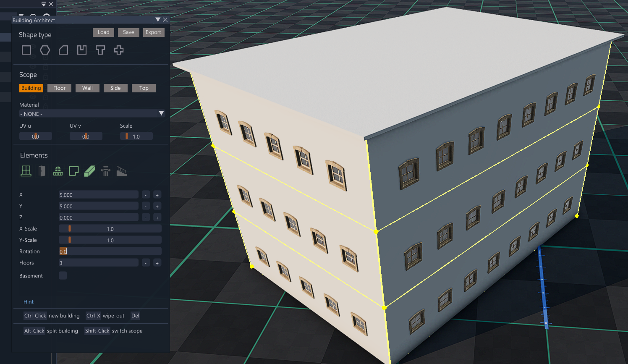Add a stairs element

[122, 171]
